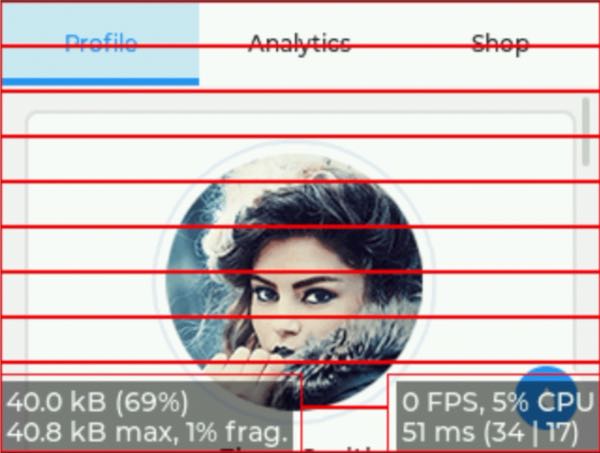Image resolution: width=600 pixels, height=453 pixels.
Task: Open the Shop tab
Action: pyautogui.click(x=500, y=44)
